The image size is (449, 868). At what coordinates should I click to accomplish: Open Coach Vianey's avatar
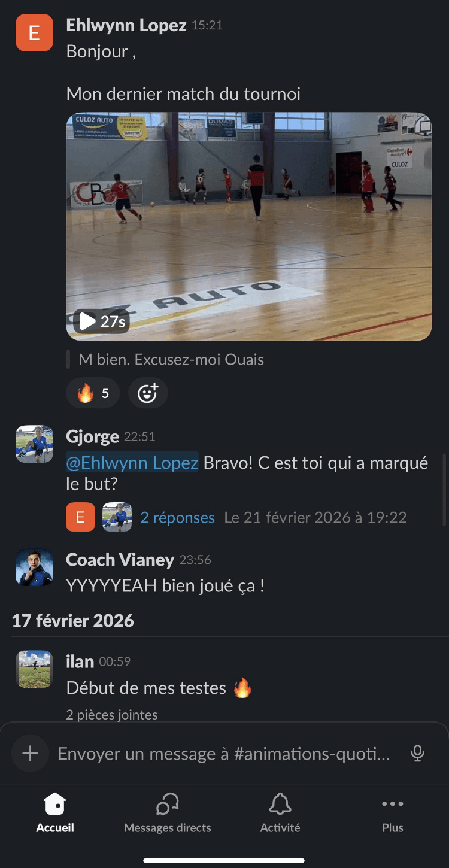[34, 567]
